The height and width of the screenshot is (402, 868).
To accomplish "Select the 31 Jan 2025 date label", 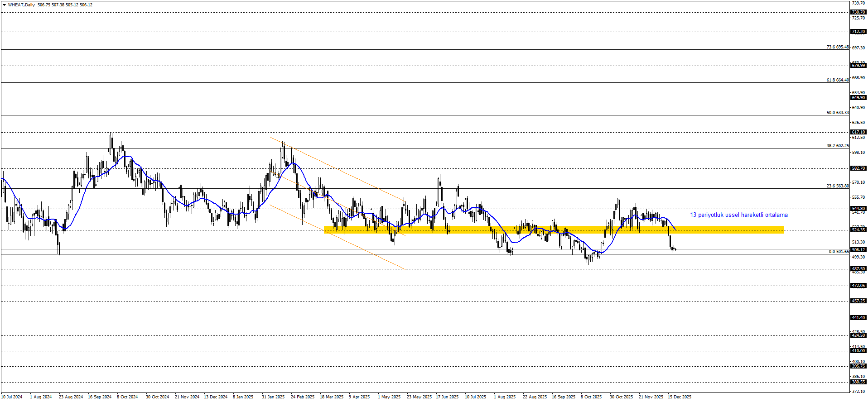I will [273, 397].
